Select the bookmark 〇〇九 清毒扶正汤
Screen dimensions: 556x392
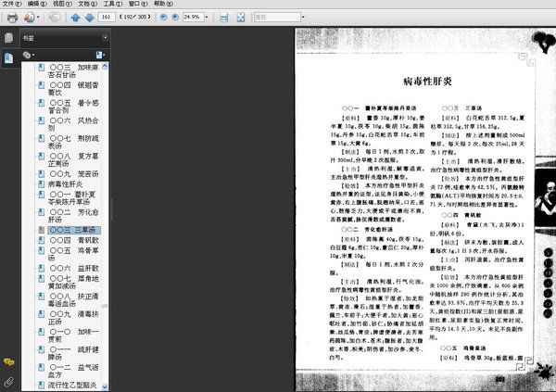(x=73, y=318)
